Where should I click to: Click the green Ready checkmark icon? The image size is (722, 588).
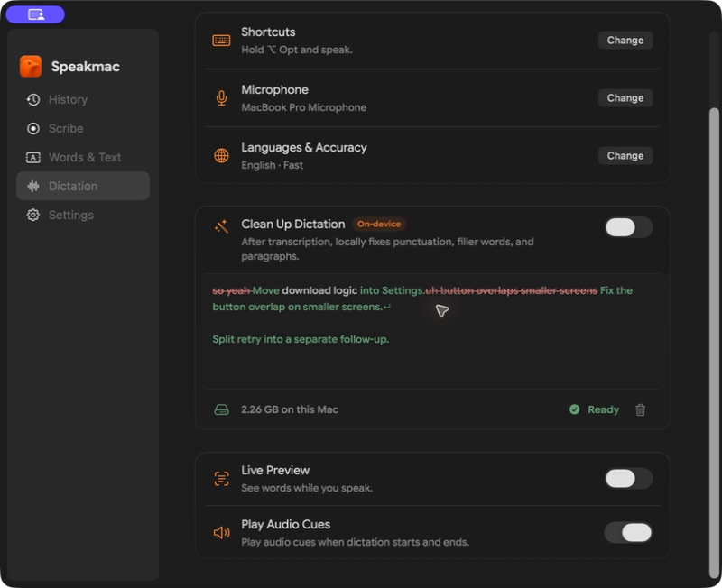coord(575,409)
